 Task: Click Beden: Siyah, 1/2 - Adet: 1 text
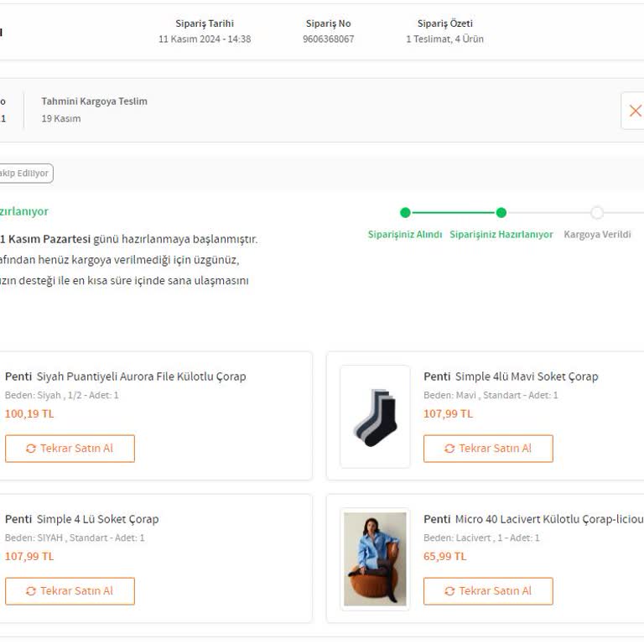click(61, 396)
